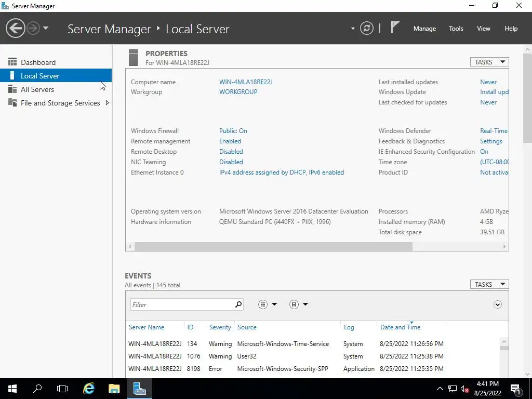Open the dropdown arrow beside the criteria list icon
Image resolution: width=532 pixels, height=399 pixels.
click(x=274, y=304)
